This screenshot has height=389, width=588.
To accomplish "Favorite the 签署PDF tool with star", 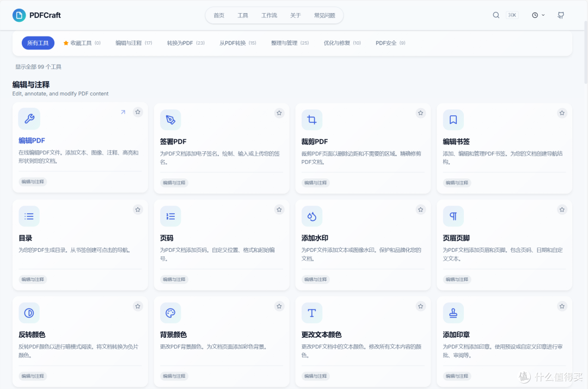I will click(x=279, y=113).
